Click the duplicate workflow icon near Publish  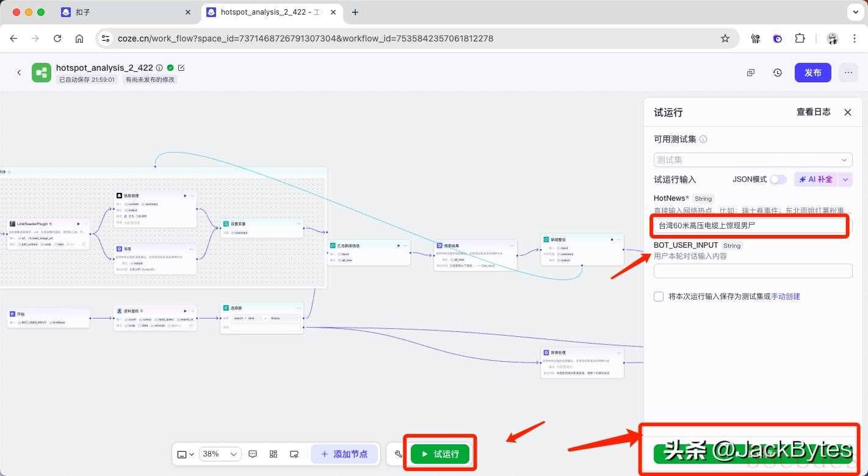click(751, 73)
